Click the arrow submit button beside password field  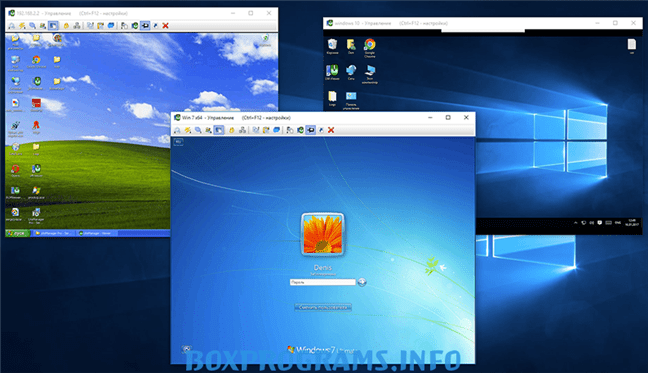point(362,282)
